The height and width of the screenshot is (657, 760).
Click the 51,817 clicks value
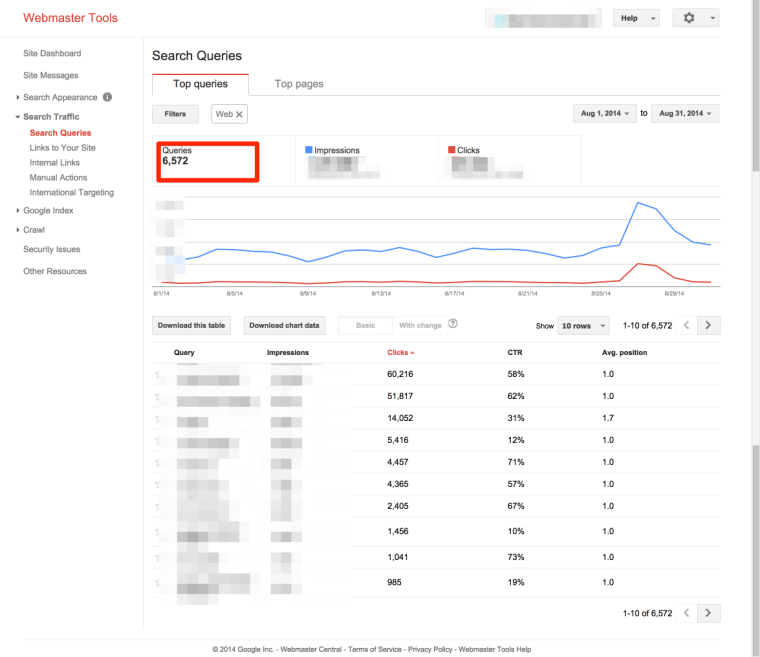[400, 396]
